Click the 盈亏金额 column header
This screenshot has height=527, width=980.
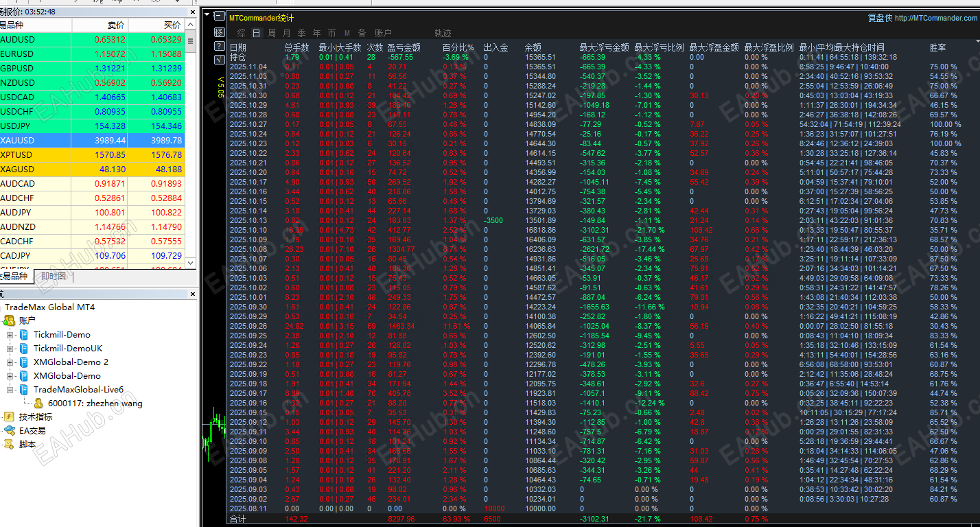click(x=404, y=47)
